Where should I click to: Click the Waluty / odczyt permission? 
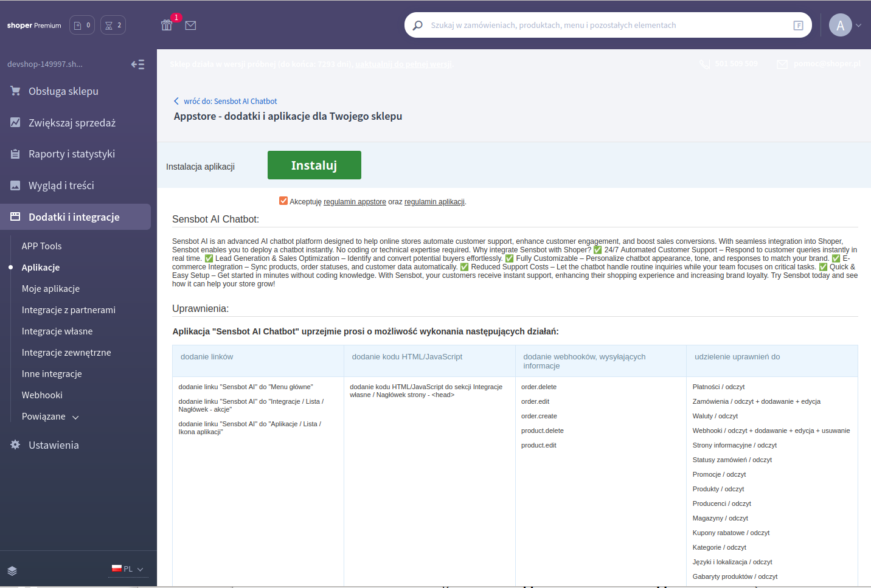click(715, 416)
